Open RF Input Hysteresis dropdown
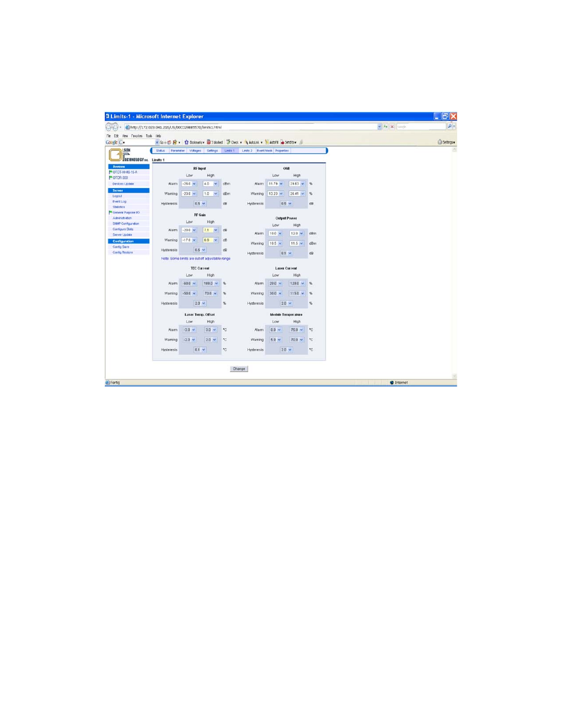This screenshot has height=728, width=562. (200, 204)
